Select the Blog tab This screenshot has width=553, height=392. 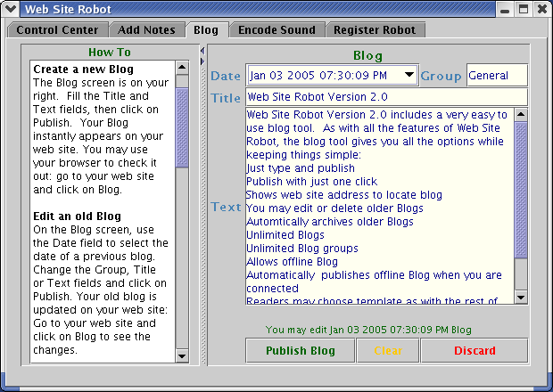206,30
